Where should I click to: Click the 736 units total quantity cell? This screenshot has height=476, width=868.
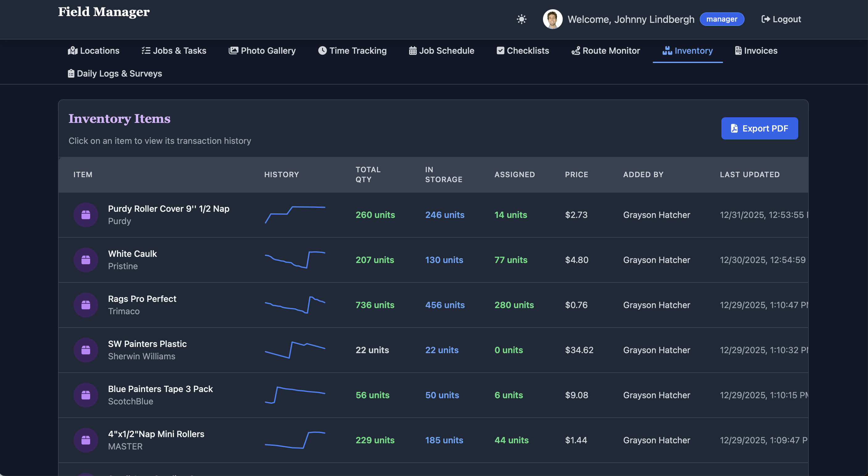click(x=375, y=305)
